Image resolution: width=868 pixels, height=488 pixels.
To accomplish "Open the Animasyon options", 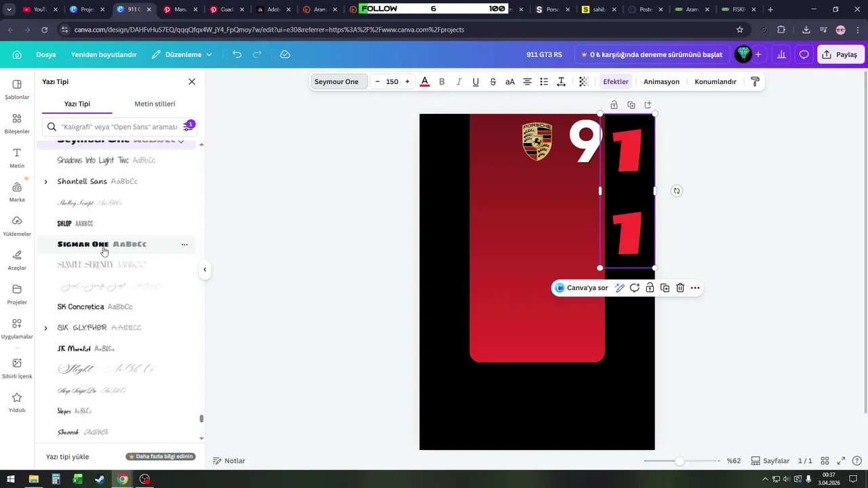I will click(661, 81).
